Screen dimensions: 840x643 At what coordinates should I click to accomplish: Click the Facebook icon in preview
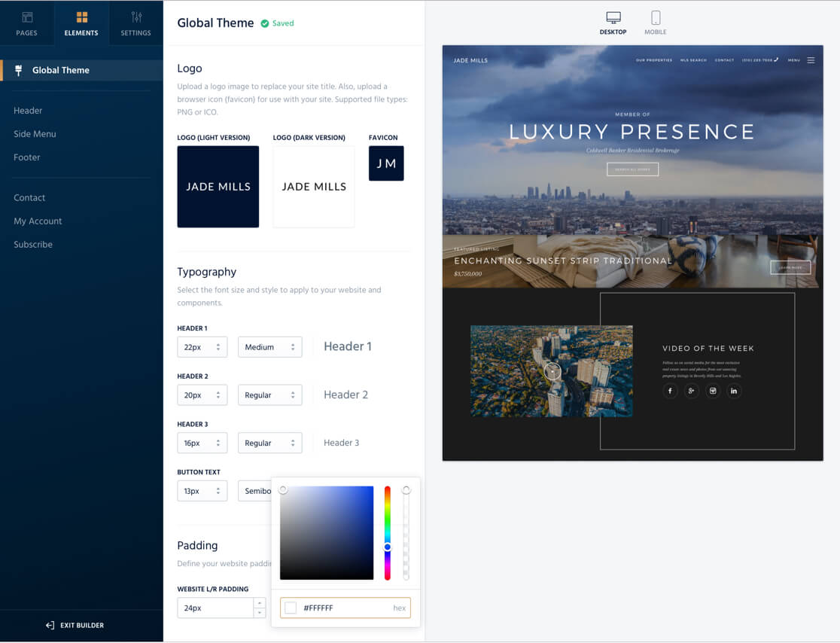670,392
